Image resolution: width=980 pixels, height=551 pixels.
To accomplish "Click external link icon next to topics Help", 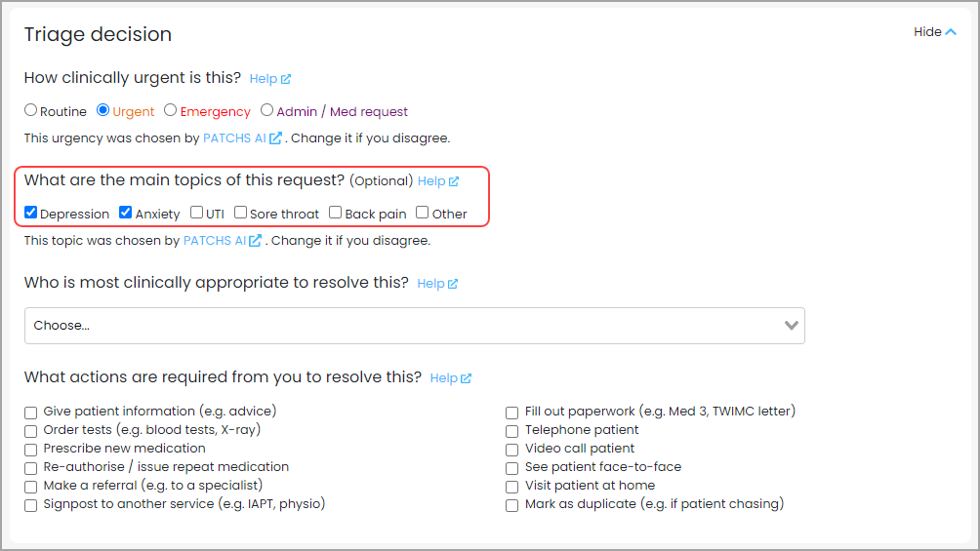I will (x=454, y=181).
